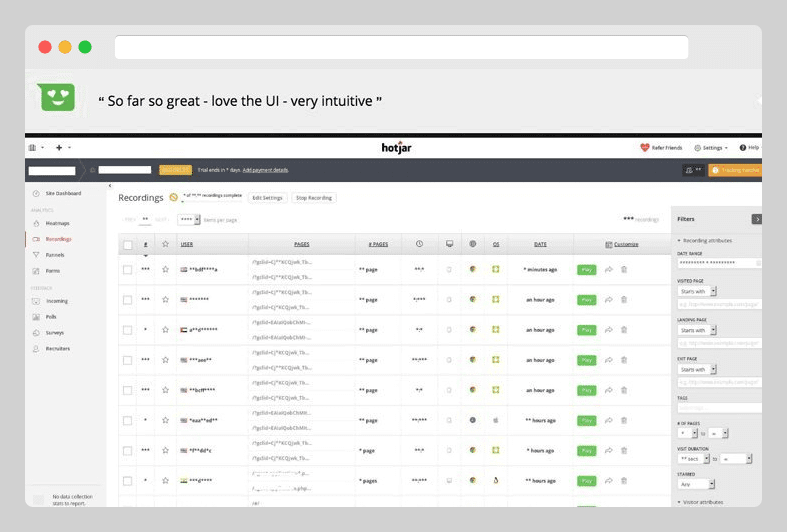
Task: Open the items per page dropdown
Action: (189, 220)
